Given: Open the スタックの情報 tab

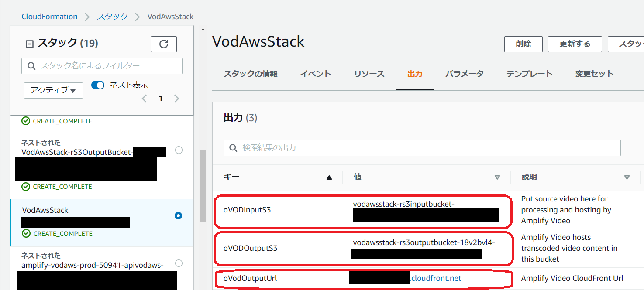Looking at the screenshot, I should (x=251, y=74).
